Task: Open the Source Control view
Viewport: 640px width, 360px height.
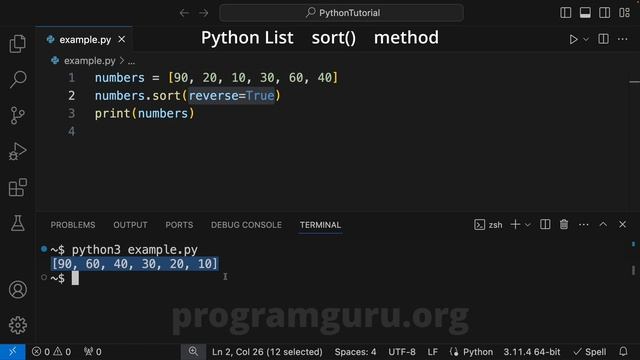Action: click(x=18, y=116)
